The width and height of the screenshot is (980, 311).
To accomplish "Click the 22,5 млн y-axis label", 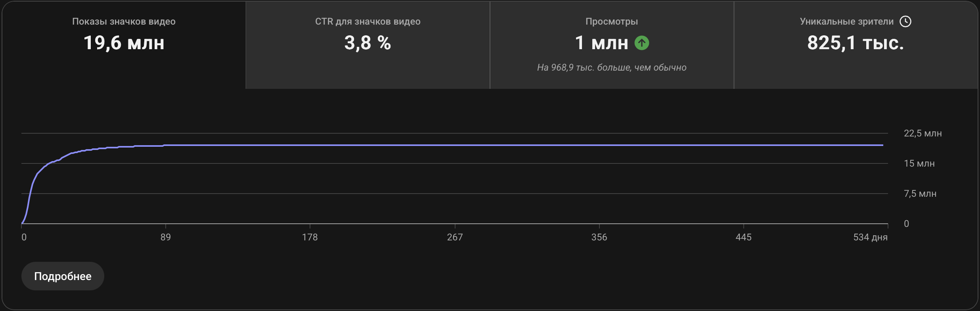I will point(923,133).
